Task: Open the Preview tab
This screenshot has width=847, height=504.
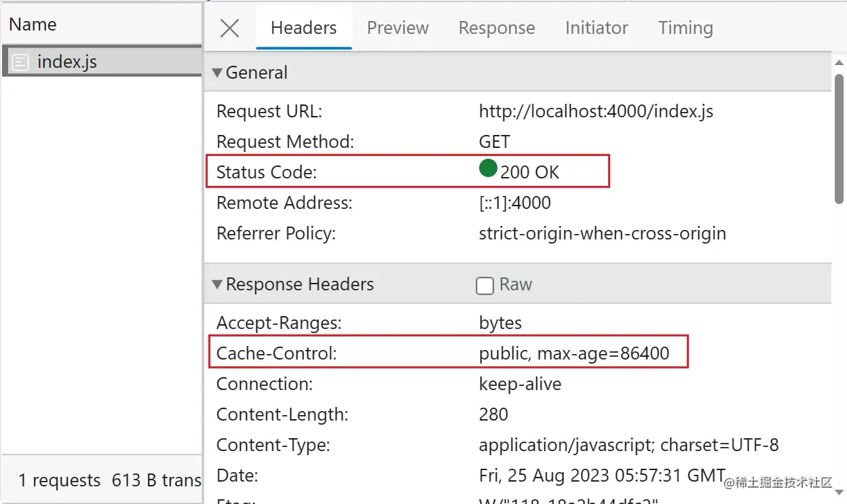Action: (398, 28)
